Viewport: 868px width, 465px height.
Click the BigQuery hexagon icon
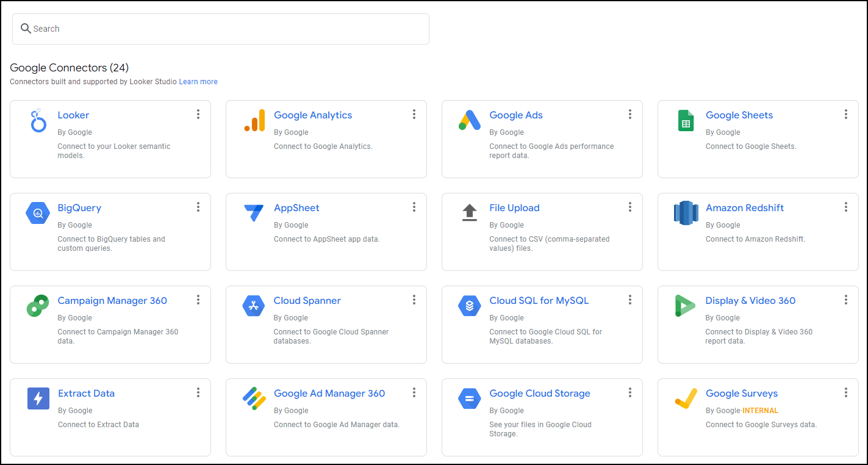[38, 213]
